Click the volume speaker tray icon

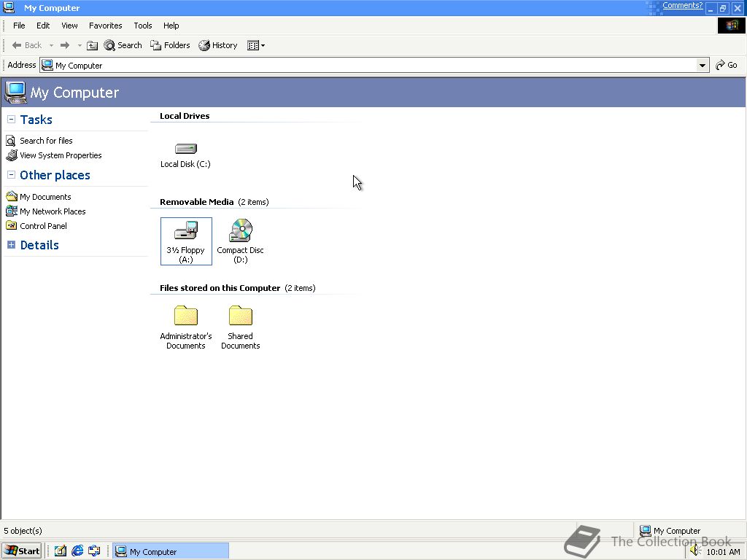(695, 551)
